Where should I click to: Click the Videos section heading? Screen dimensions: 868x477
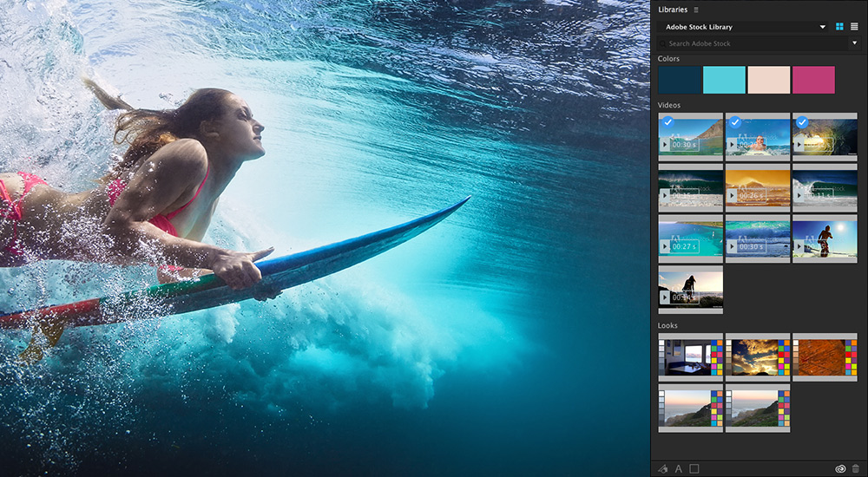pos(669,105)
